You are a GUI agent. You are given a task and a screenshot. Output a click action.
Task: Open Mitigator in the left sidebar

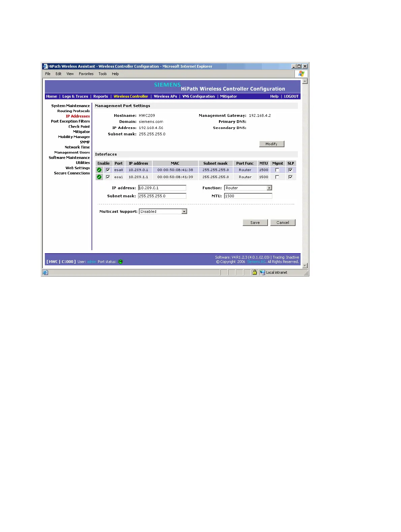pos(82,132)
